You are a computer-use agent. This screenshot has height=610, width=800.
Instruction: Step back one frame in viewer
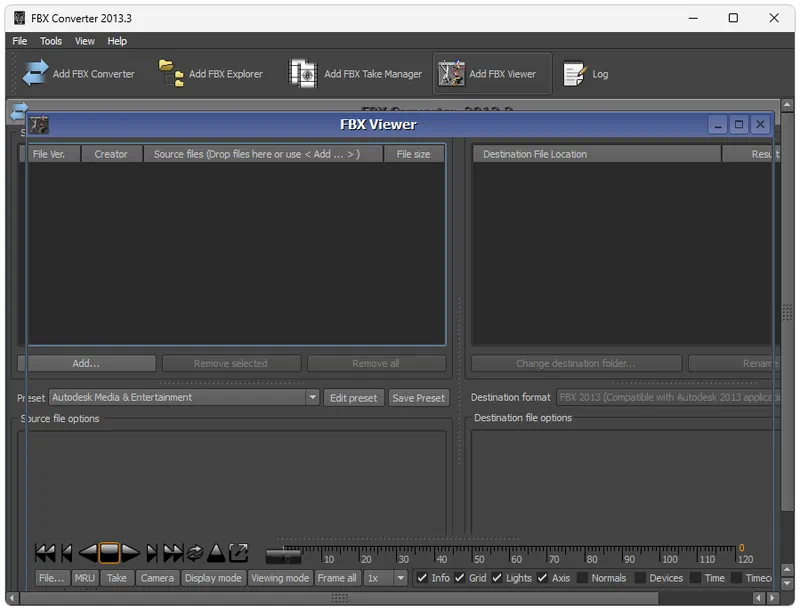tap(67, 553)
